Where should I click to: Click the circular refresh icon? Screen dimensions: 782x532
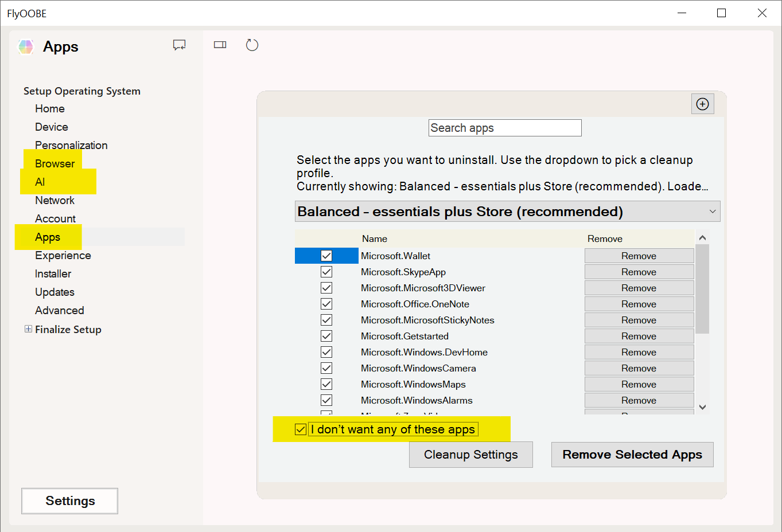coord(252,45)
